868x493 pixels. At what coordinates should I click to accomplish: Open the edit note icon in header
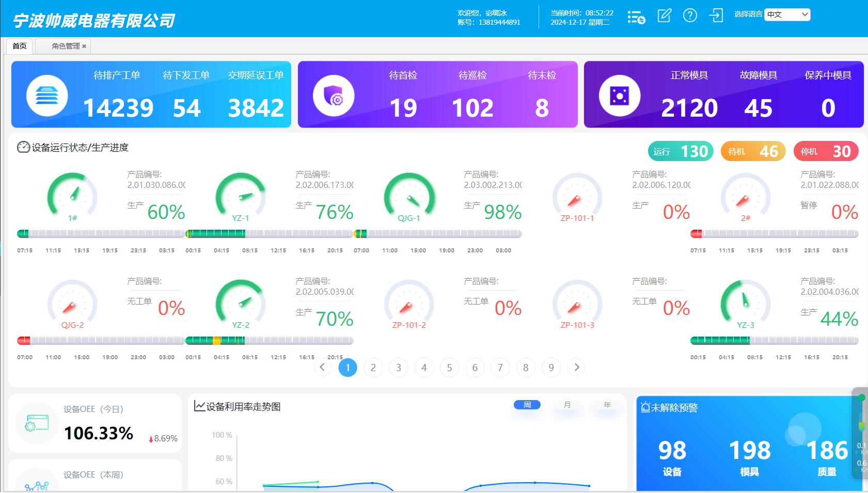click(x=664, y=15)
